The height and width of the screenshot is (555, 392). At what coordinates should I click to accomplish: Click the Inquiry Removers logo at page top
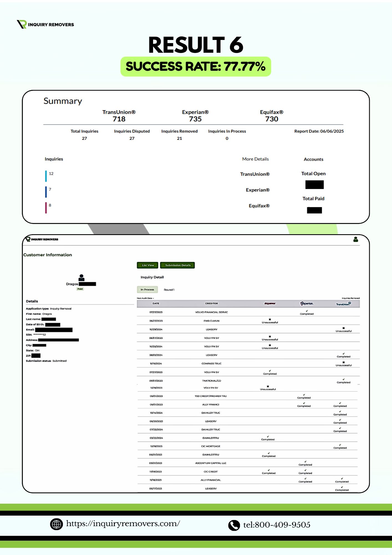pyautogui.click(x=45, y=24)
